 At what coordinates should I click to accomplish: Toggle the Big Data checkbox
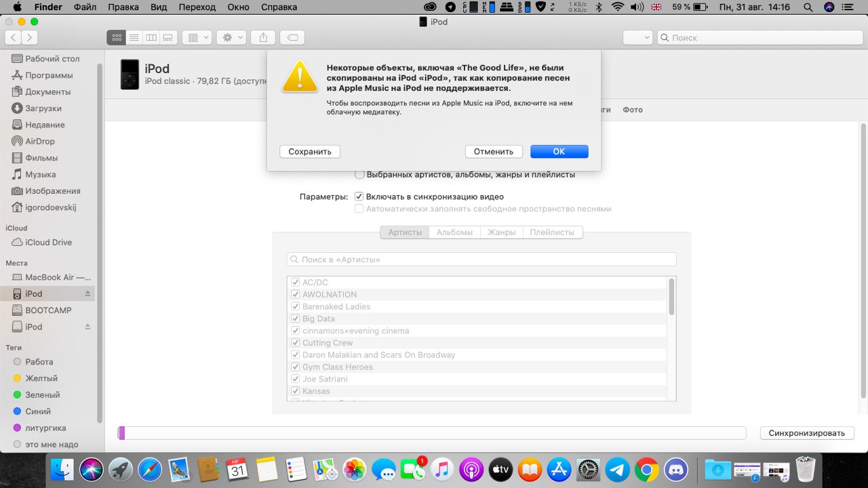pyautogui.click(x=296, y=319)
